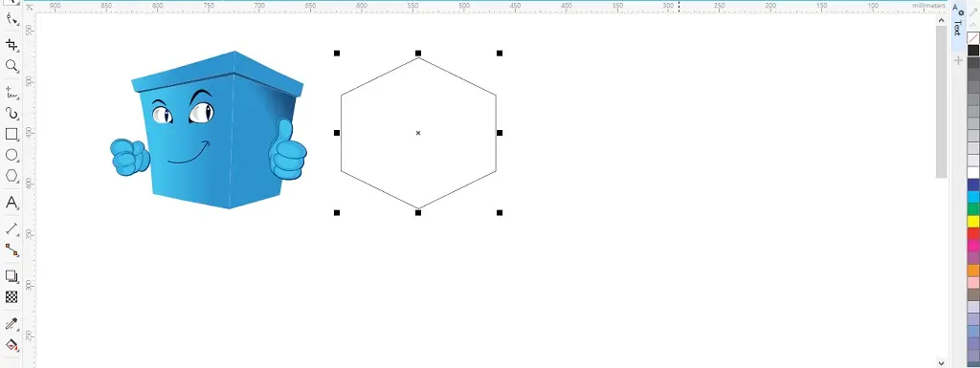Pick the white palette swatch
The width and height of the screenshot is (980, 368).
tap(973, 172)
